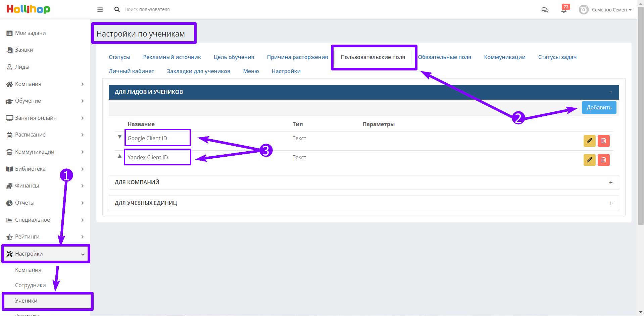
Task: Click the search magnifier icon
Action: pos(117,9)
